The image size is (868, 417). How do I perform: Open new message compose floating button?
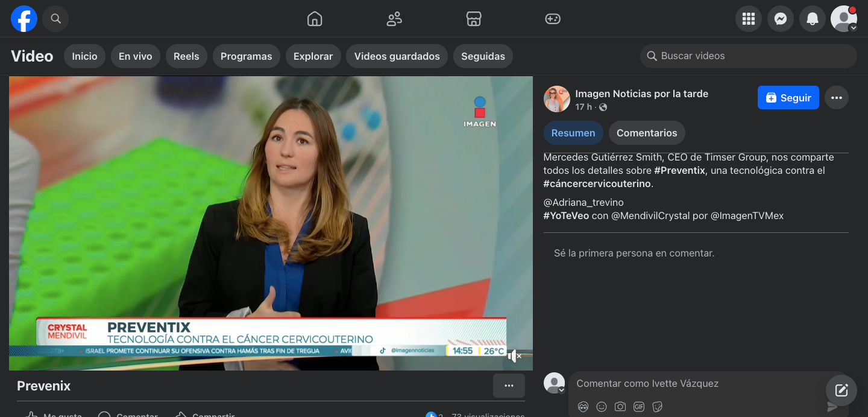[x=841, y=390]
